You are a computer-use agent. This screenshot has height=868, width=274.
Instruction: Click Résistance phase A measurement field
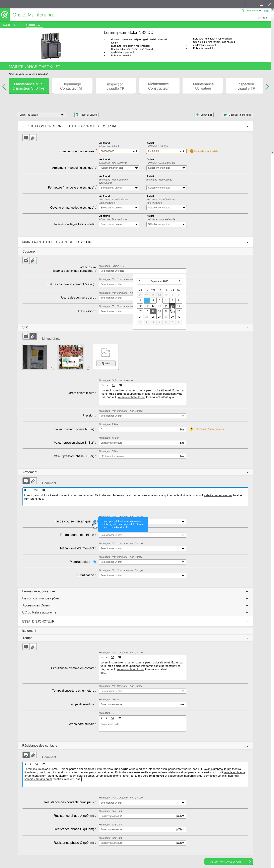(142, 816)
